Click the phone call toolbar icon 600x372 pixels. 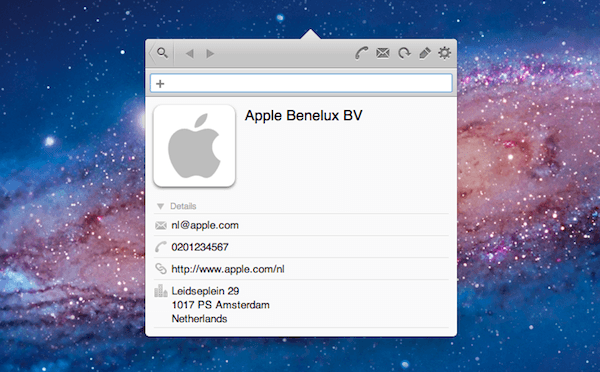361,53
